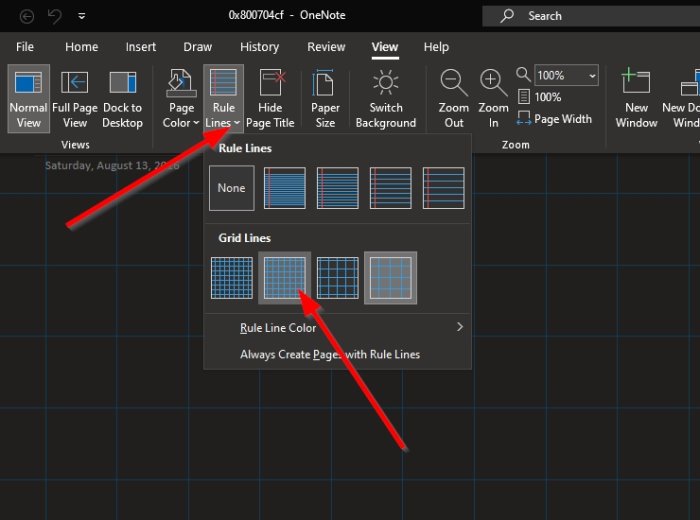Click the Switch Background icon

point(386,99)
